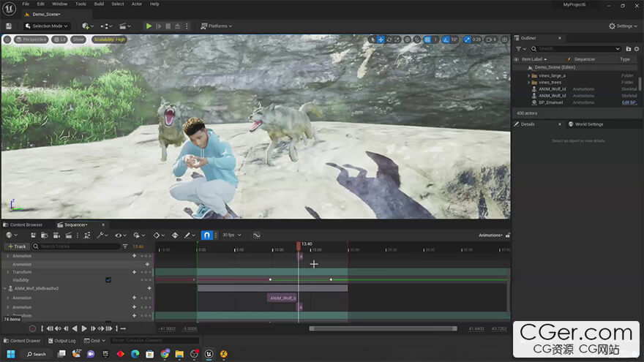Click the Stop simulation square button

tap(168, 26)
